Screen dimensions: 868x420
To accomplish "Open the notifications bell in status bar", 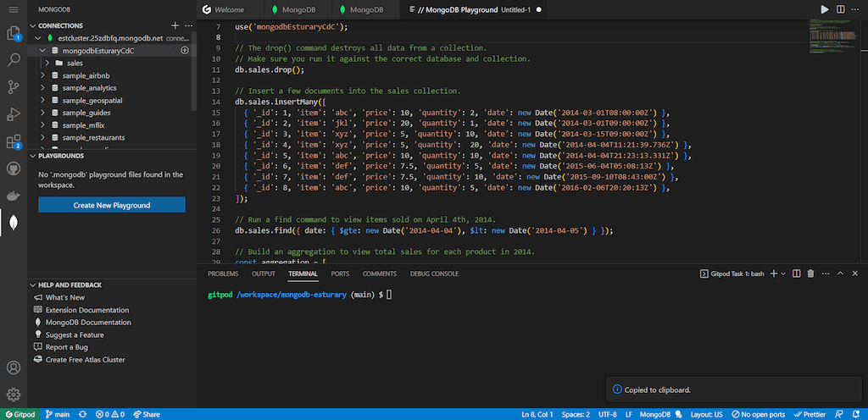I will 855,414.
